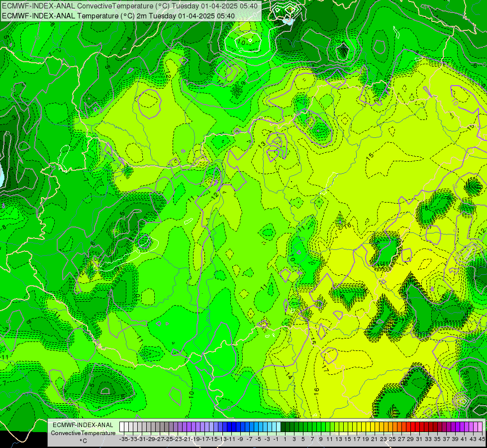
Task: Click legend scale label -21
Action: (x=187, y=439)
